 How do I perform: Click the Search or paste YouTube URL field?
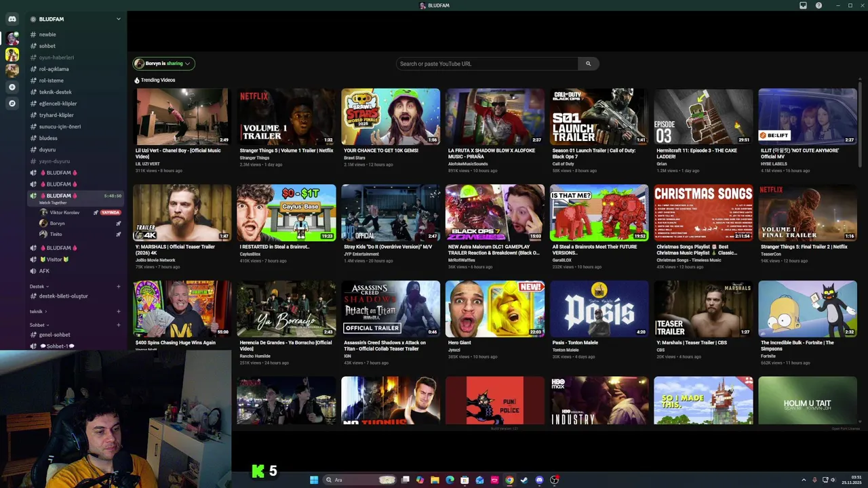coord(487,64)
